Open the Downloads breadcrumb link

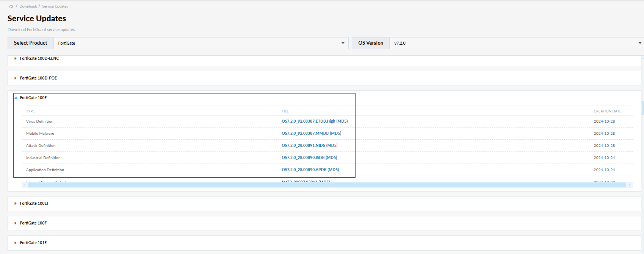tap(28, 6)
